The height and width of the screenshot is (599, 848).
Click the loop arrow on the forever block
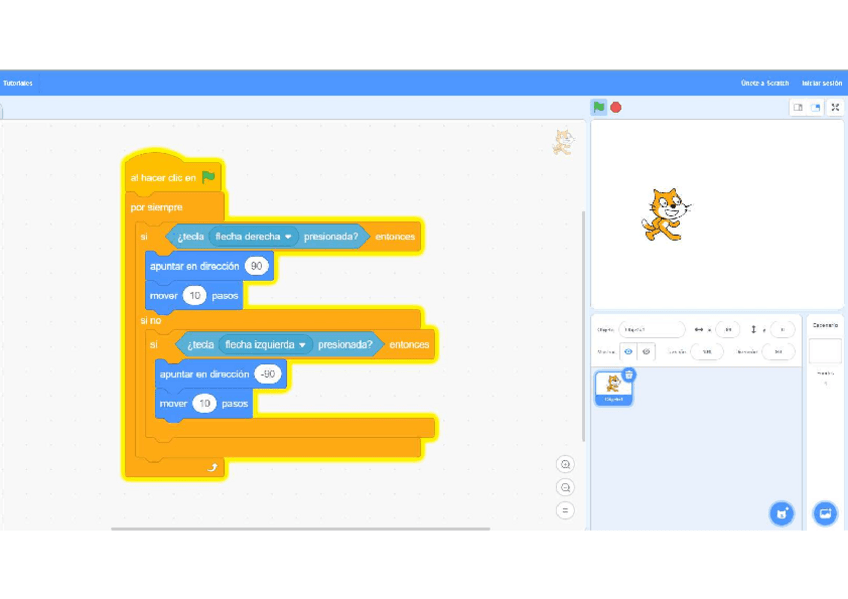(213, 467)
